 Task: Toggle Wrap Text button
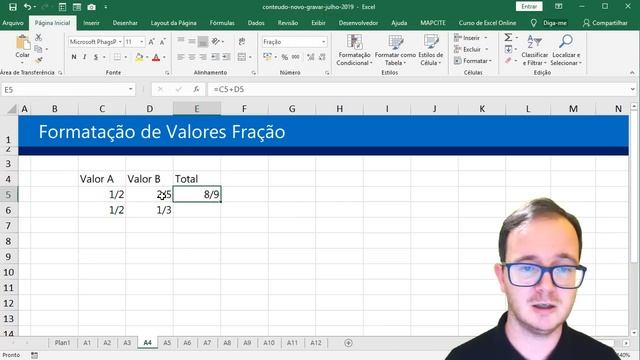[x=242, y=41]
